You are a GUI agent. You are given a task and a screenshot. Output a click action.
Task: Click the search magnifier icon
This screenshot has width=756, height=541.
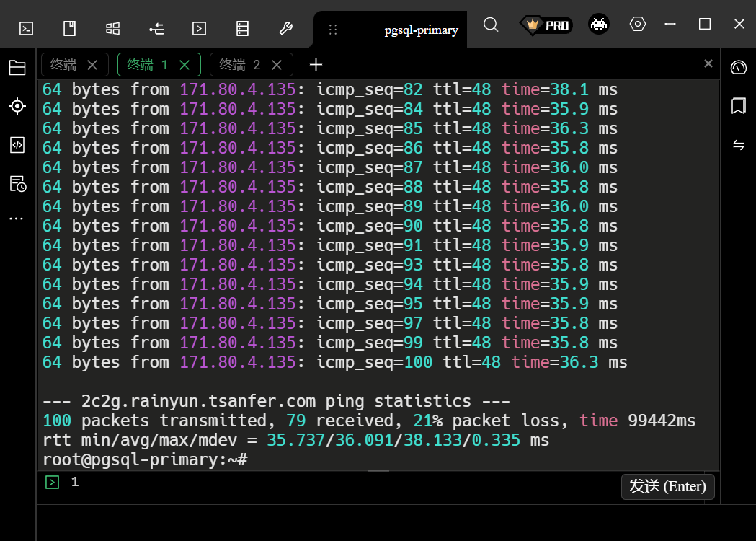491,25
